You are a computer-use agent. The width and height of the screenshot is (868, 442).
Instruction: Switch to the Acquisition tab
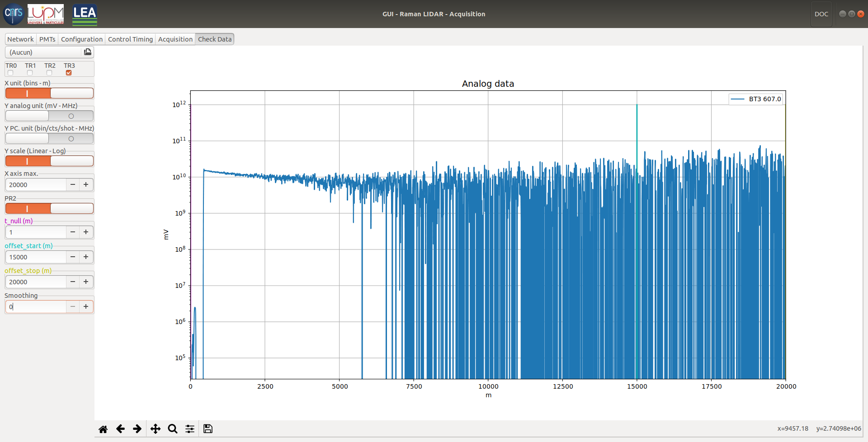(175, 39)
